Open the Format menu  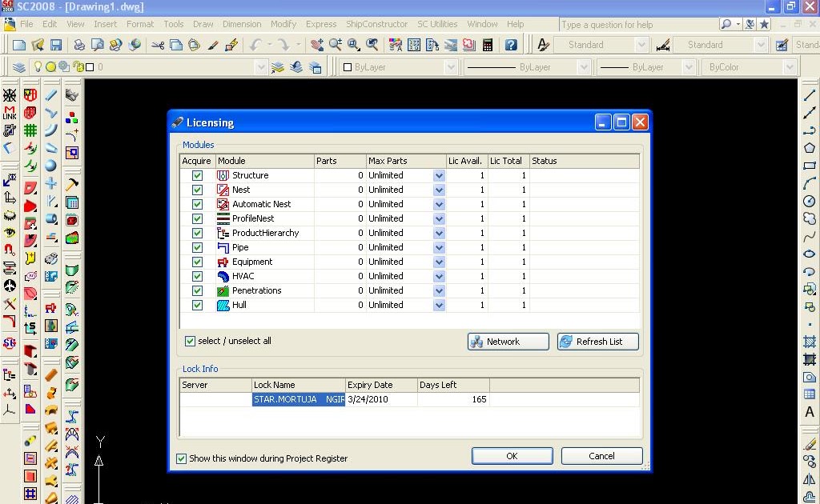[x=140, y=24]
